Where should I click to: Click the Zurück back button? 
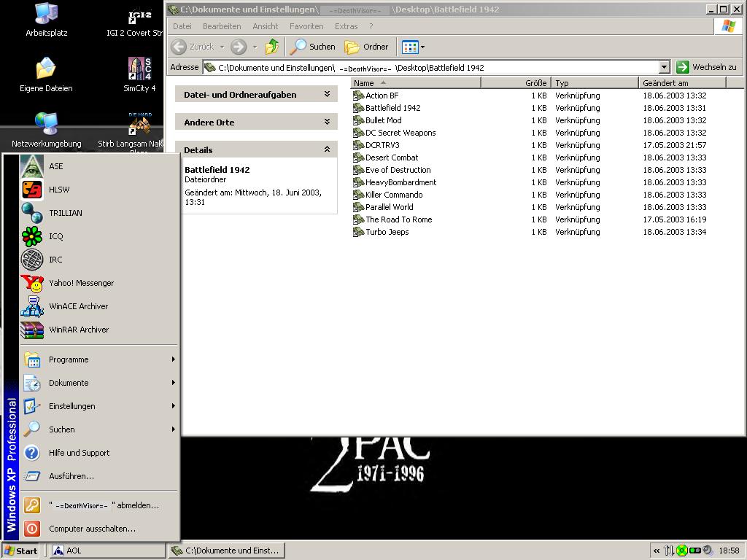[193, 47]
